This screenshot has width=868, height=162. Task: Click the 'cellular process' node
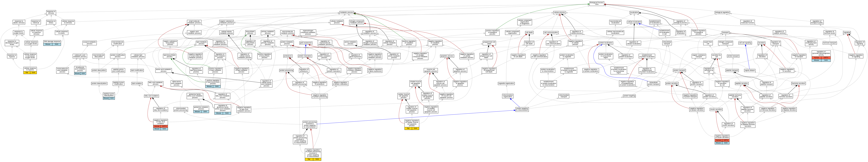(559, 12)
